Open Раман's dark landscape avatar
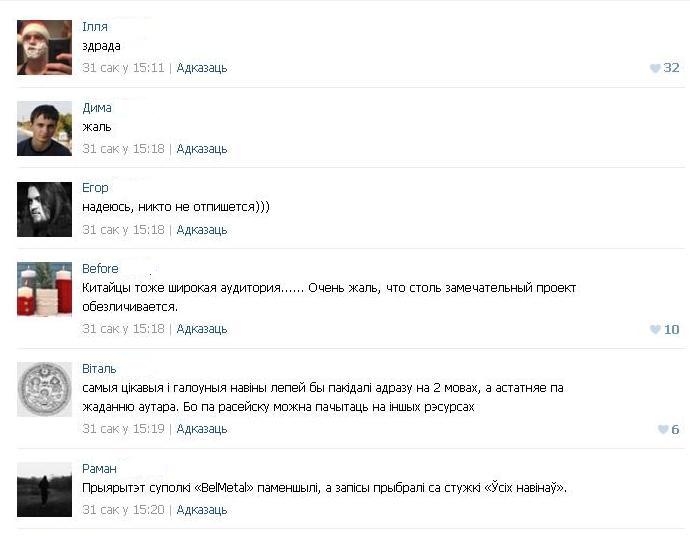The width and height of the screenshot is (690, 536). [44, 490]
